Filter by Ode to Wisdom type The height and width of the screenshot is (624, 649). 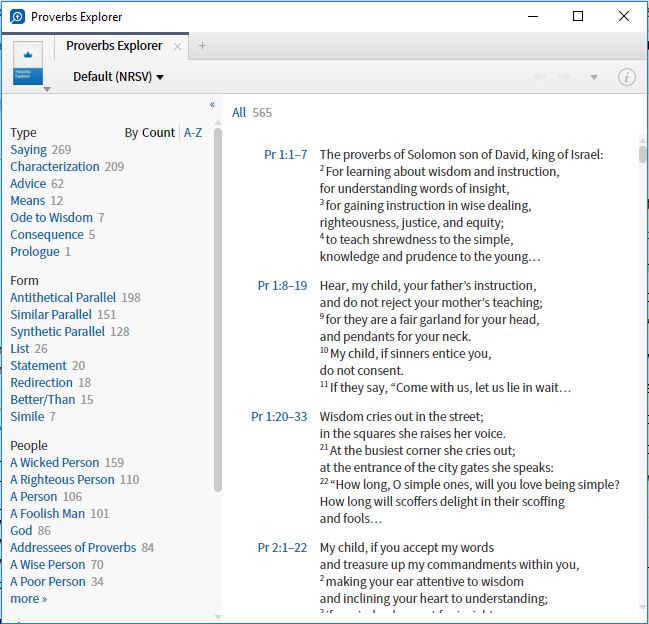coord(51,218)
